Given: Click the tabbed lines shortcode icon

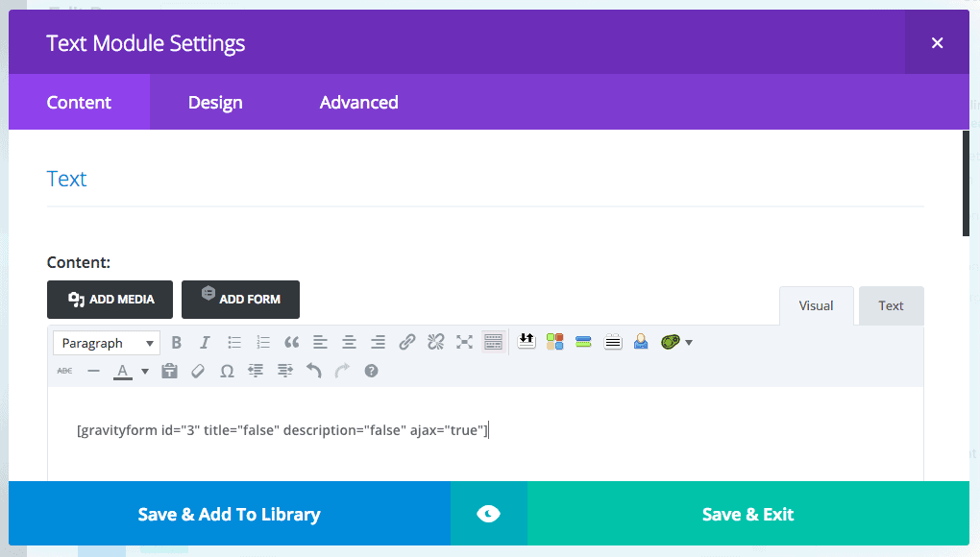Looking at the screenshot, I should (613, 342).
